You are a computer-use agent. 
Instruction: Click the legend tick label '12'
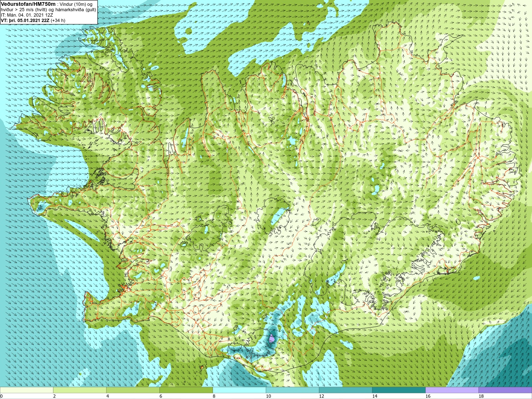(x=321, y=396)
